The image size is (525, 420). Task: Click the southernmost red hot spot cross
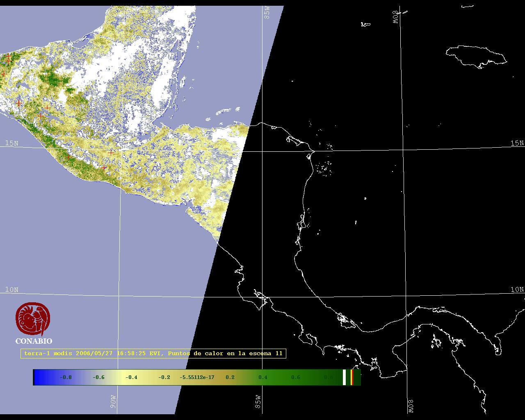point(104,167)
